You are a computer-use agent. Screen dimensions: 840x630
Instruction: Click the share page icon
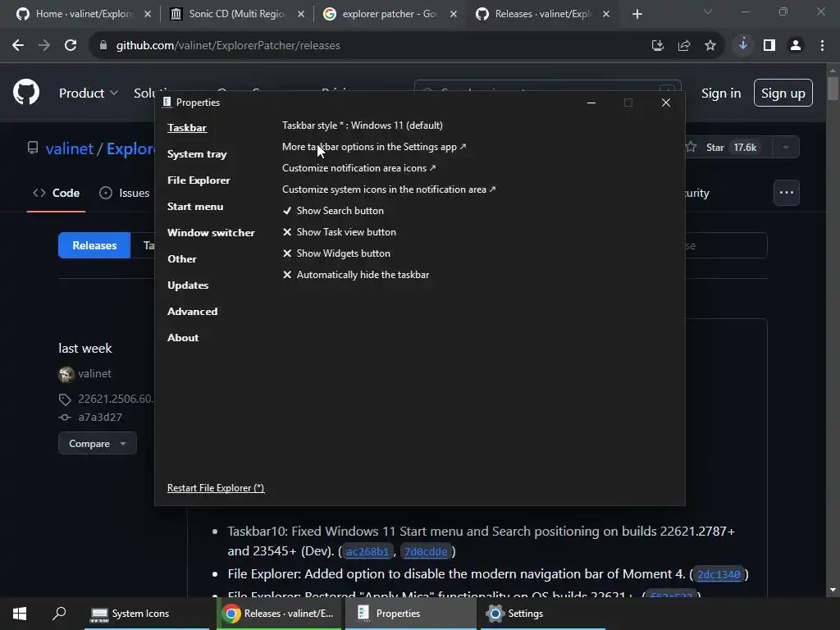[683, 46]
